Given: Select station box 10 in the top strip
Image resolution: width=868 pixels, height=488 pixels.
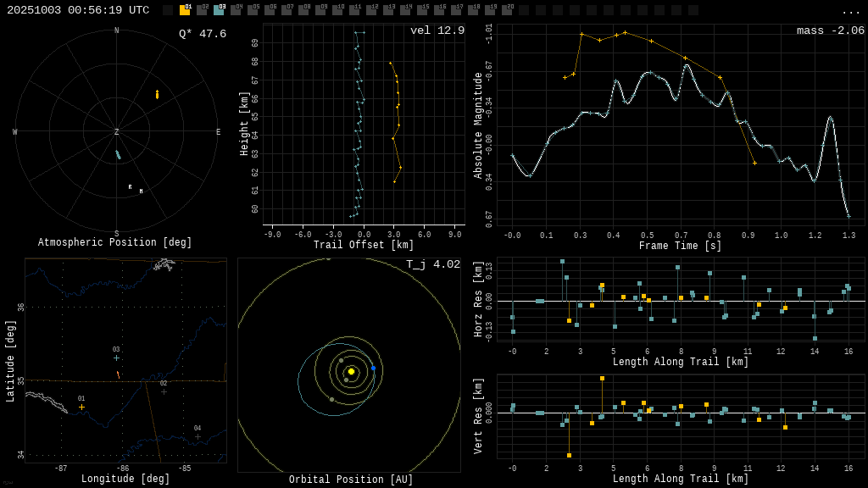Looking at the screenshot, I should pos(337,10).
